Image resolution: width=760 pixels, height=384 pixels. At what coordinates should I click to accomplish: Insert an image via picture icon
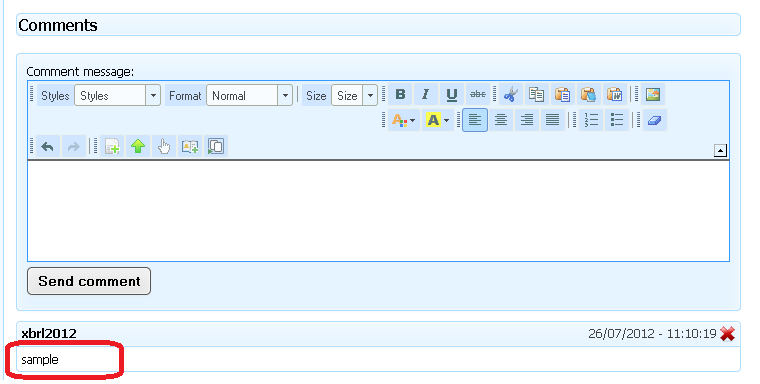coord(653,95)
